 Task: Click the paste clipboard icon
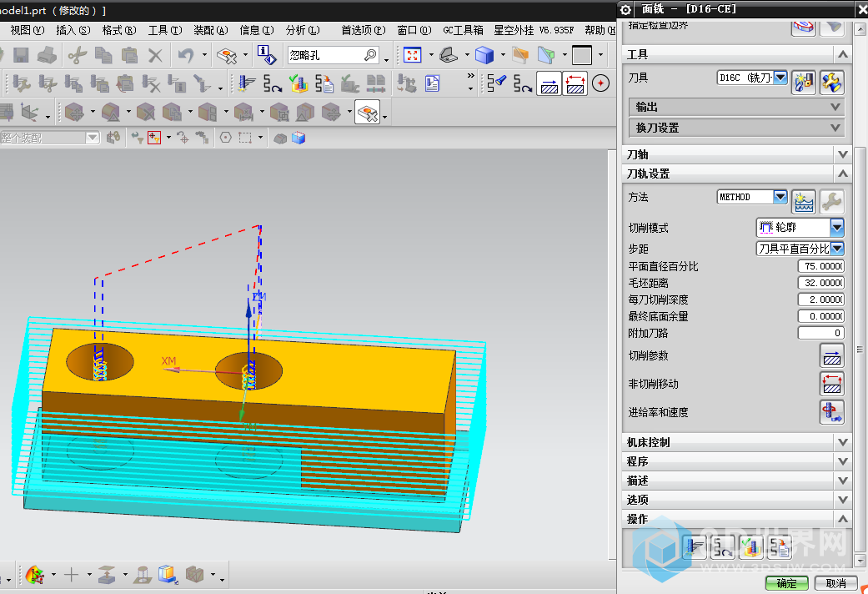point(129,55)
